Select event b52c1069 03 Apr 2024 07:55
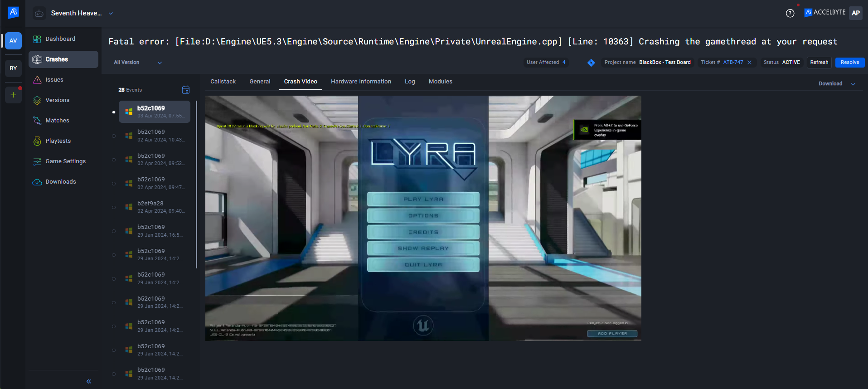 155,112
